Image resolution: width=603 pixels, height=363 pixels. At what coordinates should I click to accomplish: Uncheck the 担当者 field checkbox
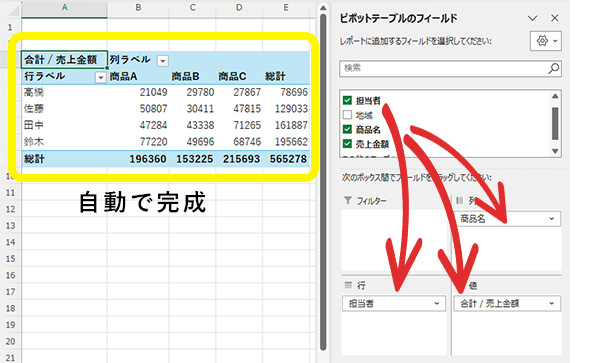tap(347, 100)
